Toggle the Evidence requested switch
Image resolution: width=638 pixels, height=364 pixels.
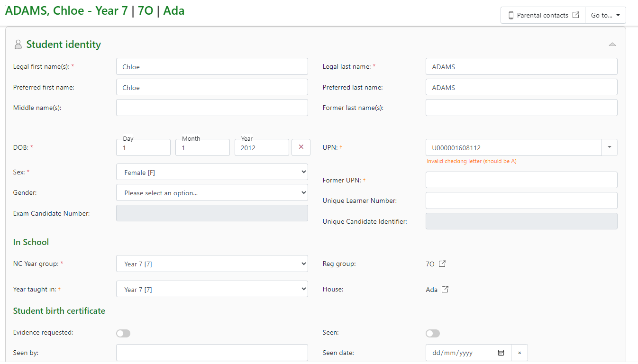pyautogui.click(x=123, y=333)
